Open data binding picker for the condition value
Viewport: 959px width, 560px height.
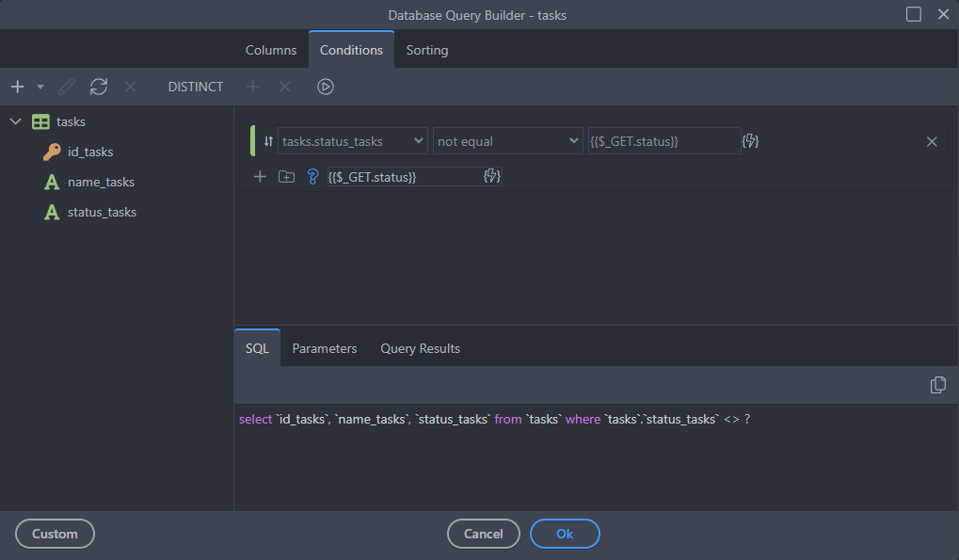(x=750, y=141)
